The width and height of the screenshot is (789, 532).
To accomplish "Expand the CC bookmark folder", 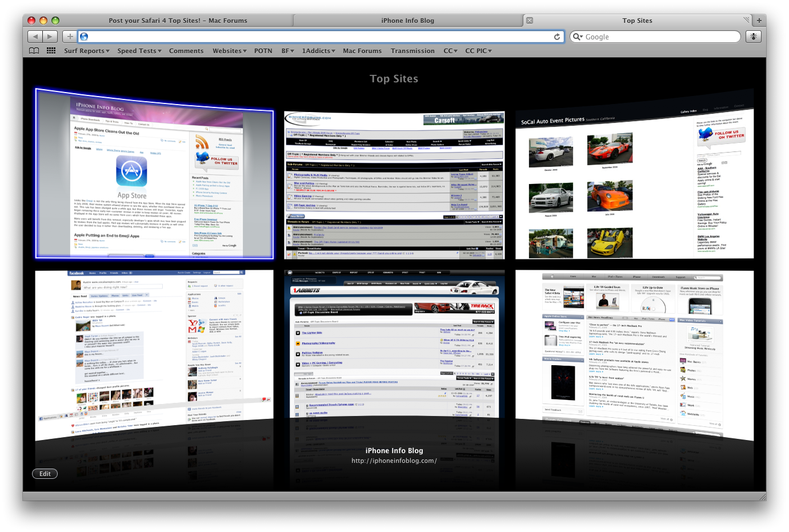I will pos(451,51).
